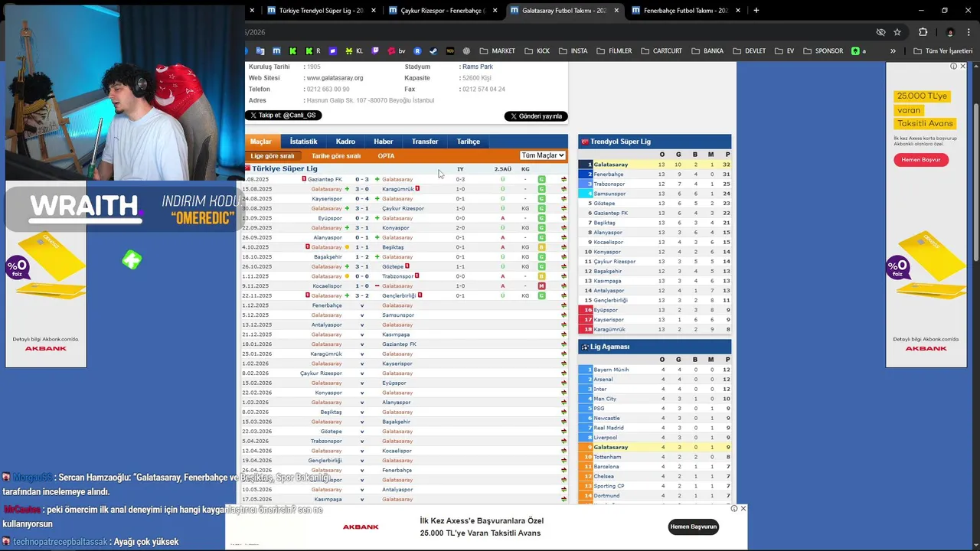980x551 pixels.
Task: Open Fenerbahçe in the Süper Lig standings
Action: pyautogui.click(x=609, y=174)
